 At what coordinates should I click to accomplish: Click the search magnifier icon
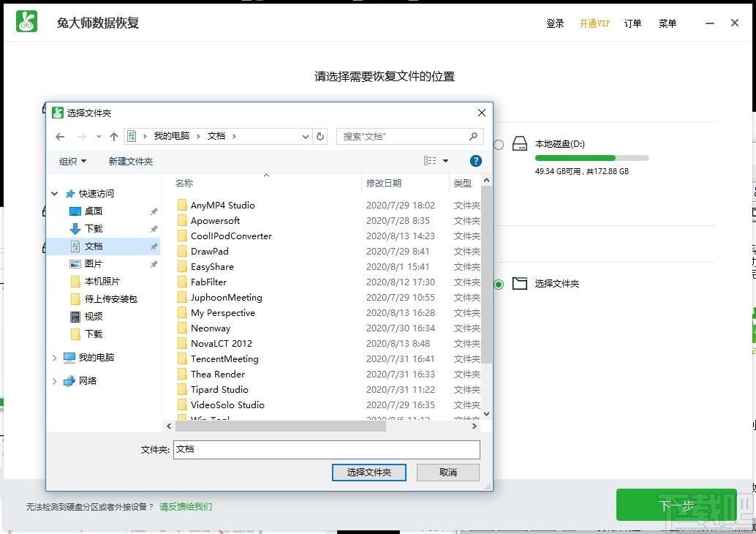474,137
